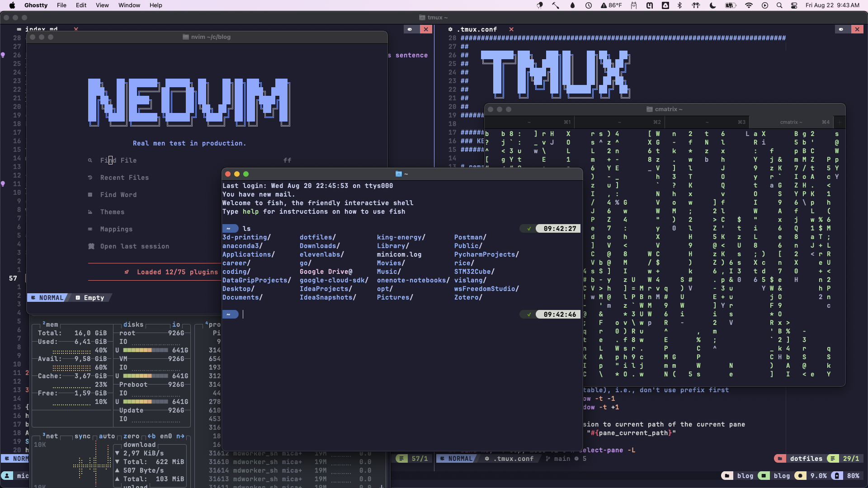Open the File menu

coord(61,5)
